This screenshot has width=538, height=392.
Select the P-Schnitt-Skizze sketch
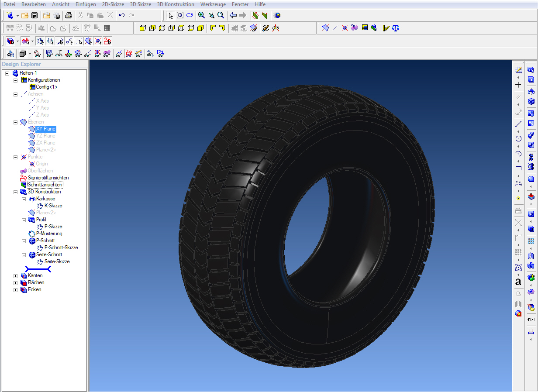[61, 248]
